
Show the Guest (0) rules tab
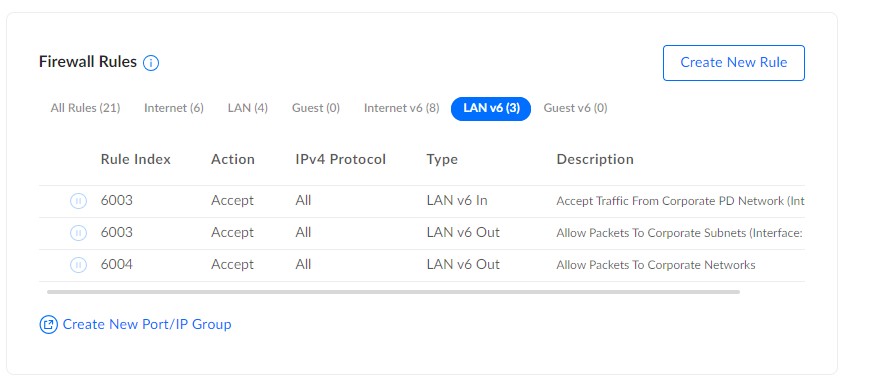[316, 108]
